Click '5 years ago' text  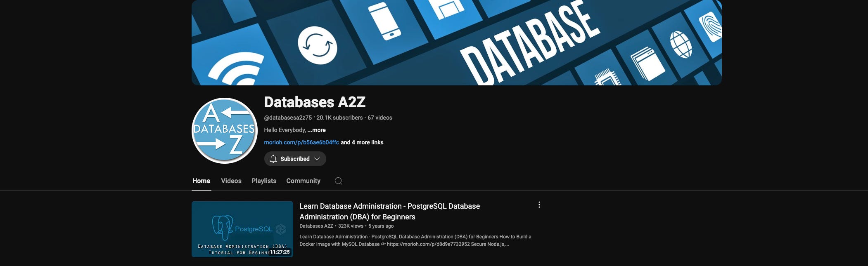[x=381, y=226]
